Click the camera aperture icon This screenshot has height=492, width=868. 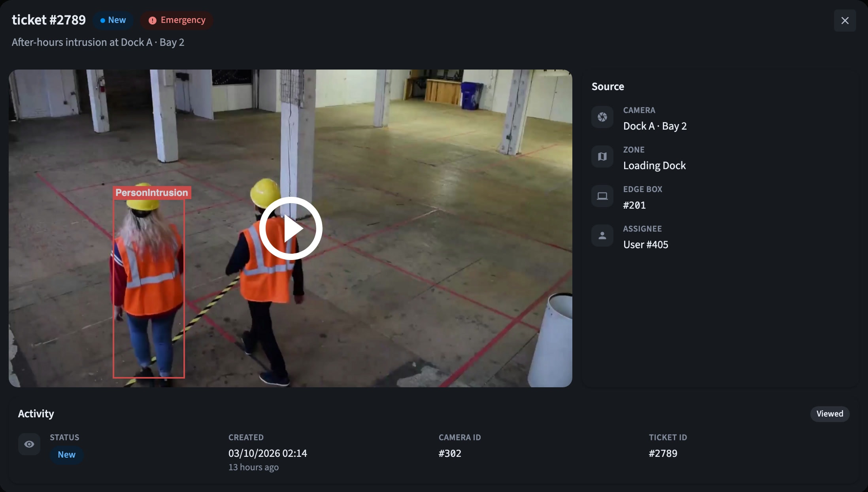click(602, 117)
